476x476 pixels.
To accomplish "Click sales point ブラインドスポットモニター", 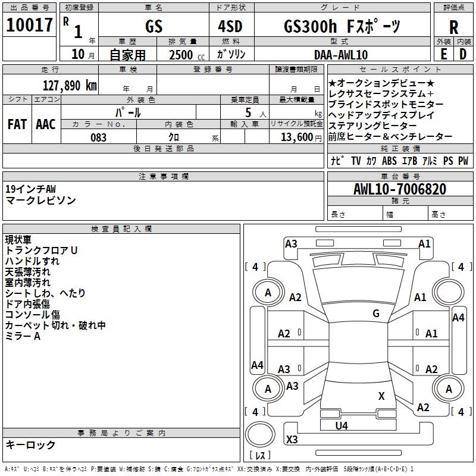I will pyautogui.click(x=386, y=105).
